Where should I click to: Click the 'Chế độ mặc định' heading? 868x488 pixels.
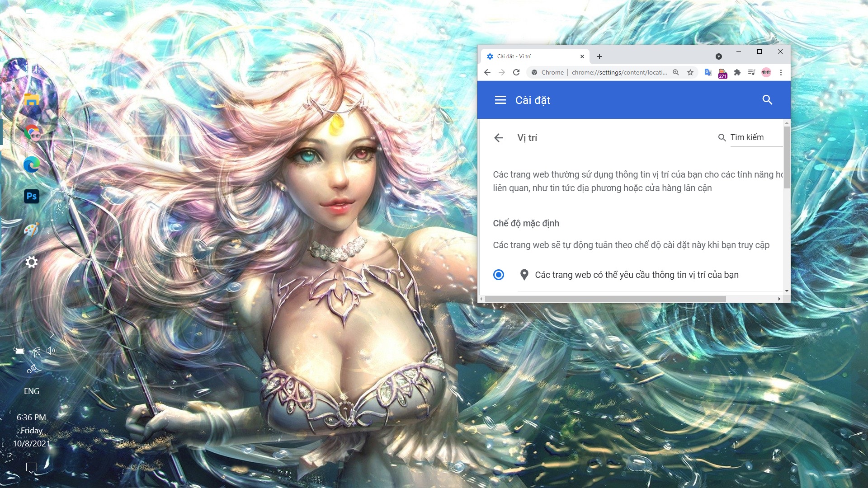526,223
